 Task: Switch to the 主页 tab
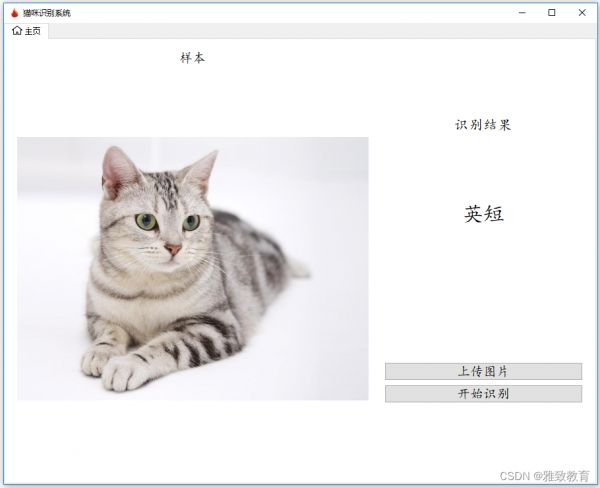pyautogui.click(x=27, y=31)
